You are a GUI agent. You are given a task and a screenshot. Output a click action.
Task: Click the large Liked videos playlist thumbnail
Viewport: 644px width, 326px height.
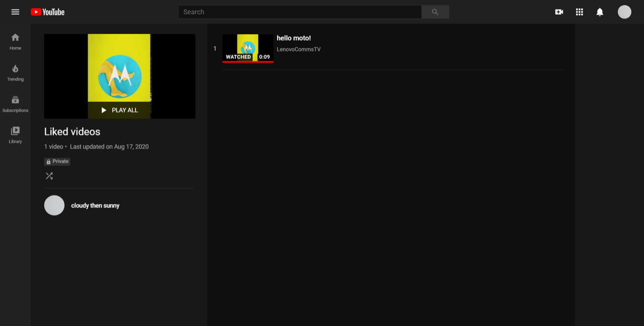click(120, 76)
